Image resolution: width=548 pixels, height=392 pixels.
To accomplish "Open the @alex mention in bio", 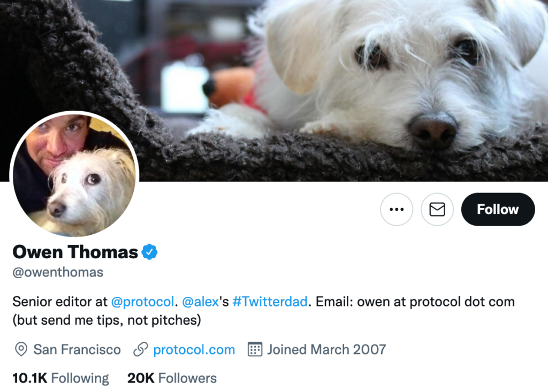I will (201, 302).
